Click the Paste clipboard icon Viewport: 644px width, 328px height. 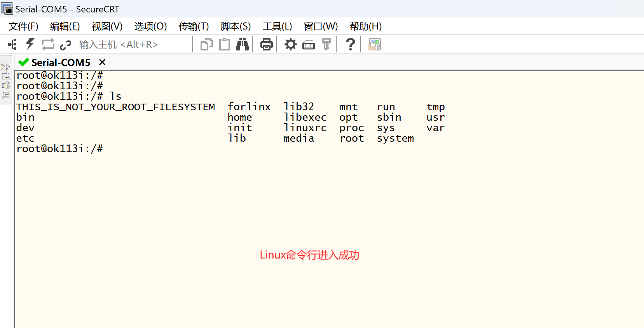tap(225, 44)
